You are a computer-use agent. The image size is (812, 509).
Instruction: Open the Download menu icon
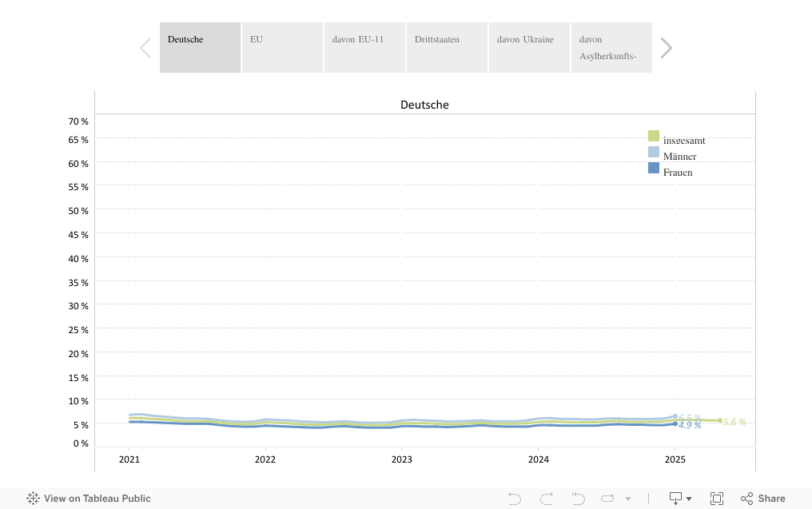click(676, 499)
